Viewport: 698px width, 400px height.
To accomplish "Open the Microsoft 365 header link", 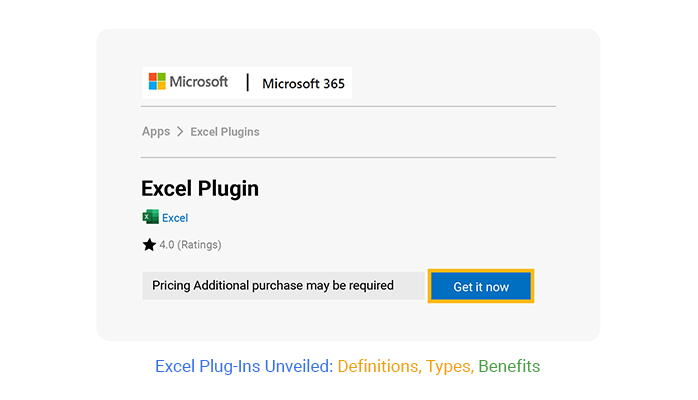I will [x=303, y=83].
